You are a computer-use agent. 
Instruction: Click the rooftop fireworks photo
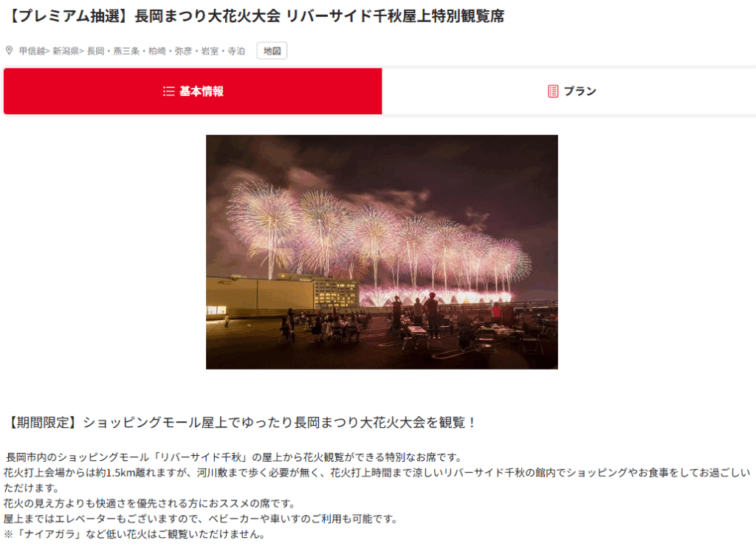point(382,252)
